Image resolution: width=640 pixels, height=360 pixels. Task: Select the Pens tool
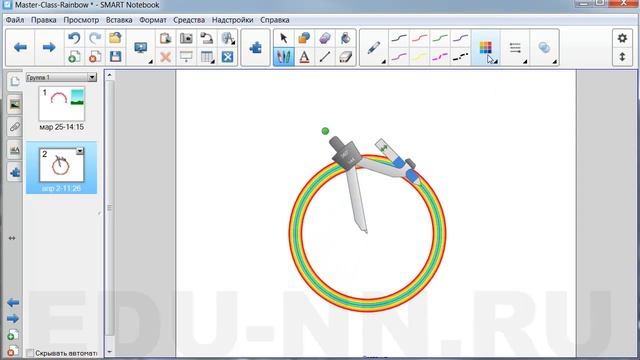click(x=284, y=57)
